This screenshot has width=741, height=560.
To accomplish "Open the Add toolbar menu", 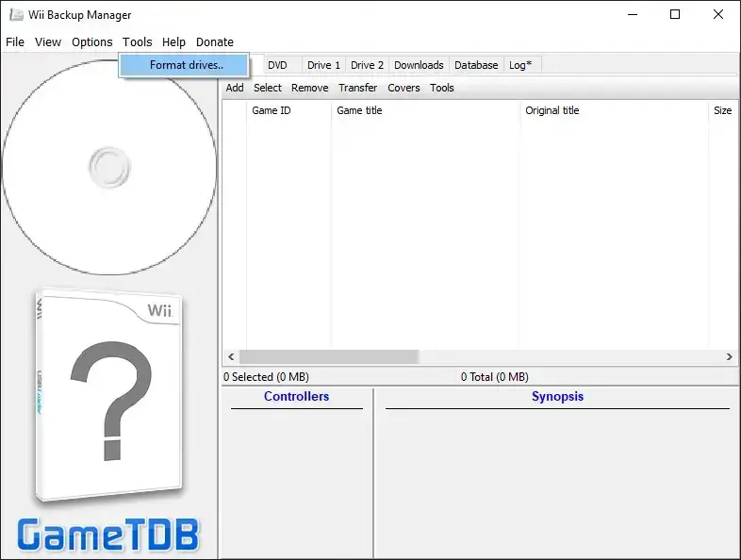I will [235, 88].
